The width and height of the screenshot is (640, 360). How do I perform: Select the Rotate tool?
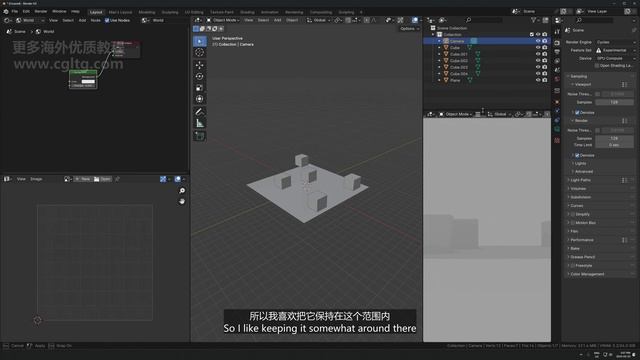click(200, 76)
